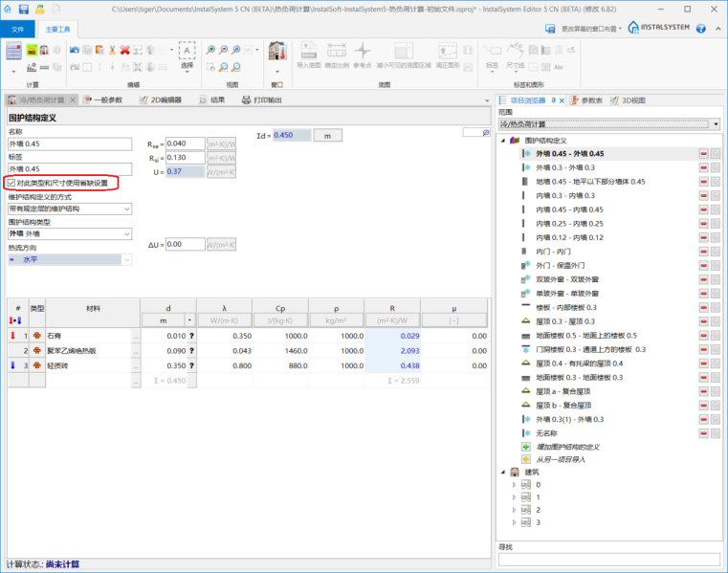Screen dimensions: 728x573
Task: Open the 围护结构类型 外墙 dropdown
Action: tap(127, 234)
